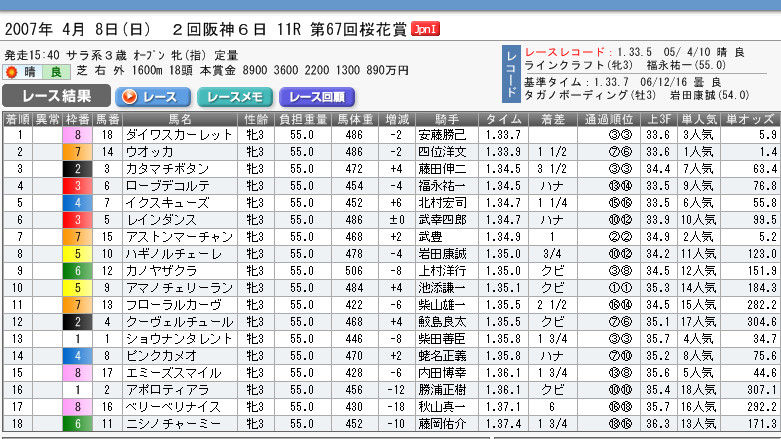Select horse name カタマチボタン
Viewport: 781px width, 439px height.
click(167, 169)
